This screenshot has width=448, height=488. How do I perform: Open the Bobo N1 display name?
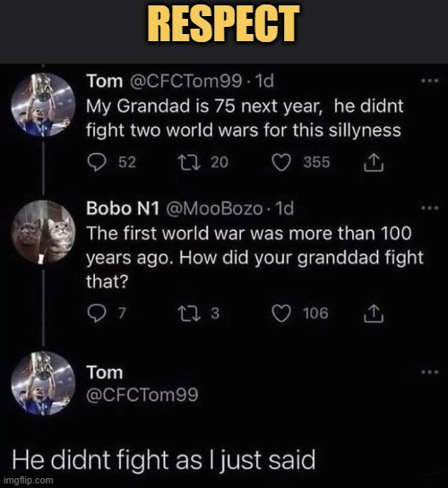[123, 209]
